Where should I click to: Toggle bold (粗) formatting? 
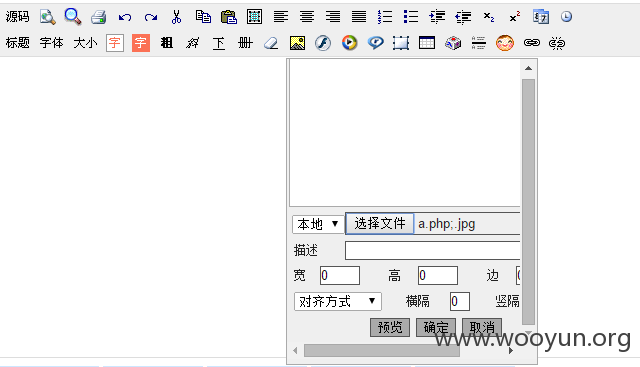pyautogui.click(x=167, y=42)
